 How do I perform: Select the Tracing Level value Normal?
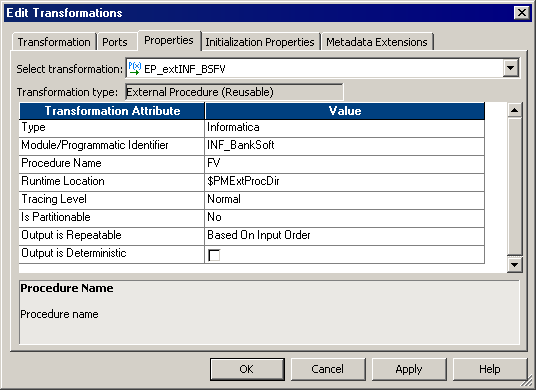[x=345, y=200]
